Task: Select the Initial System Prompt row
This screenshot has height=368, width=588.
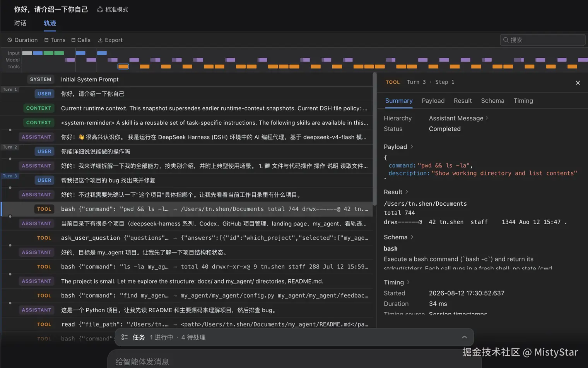Action: point(187,79)
